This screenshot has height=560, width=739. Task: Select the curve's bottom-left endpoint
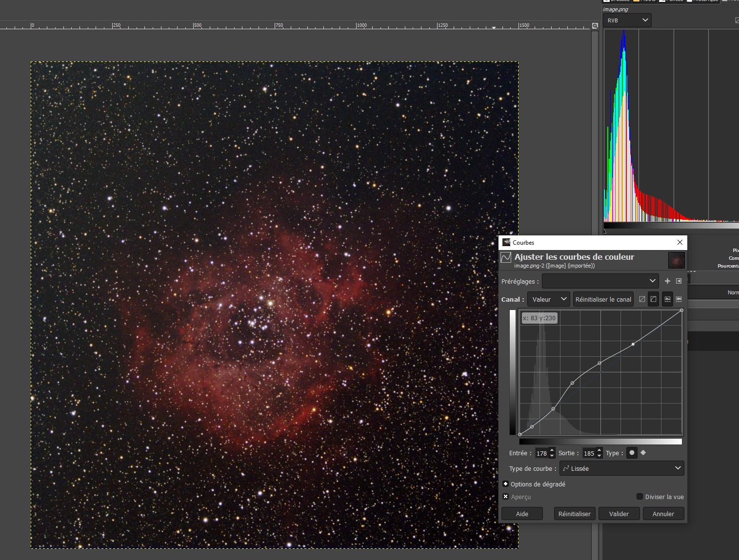(520, 434)
